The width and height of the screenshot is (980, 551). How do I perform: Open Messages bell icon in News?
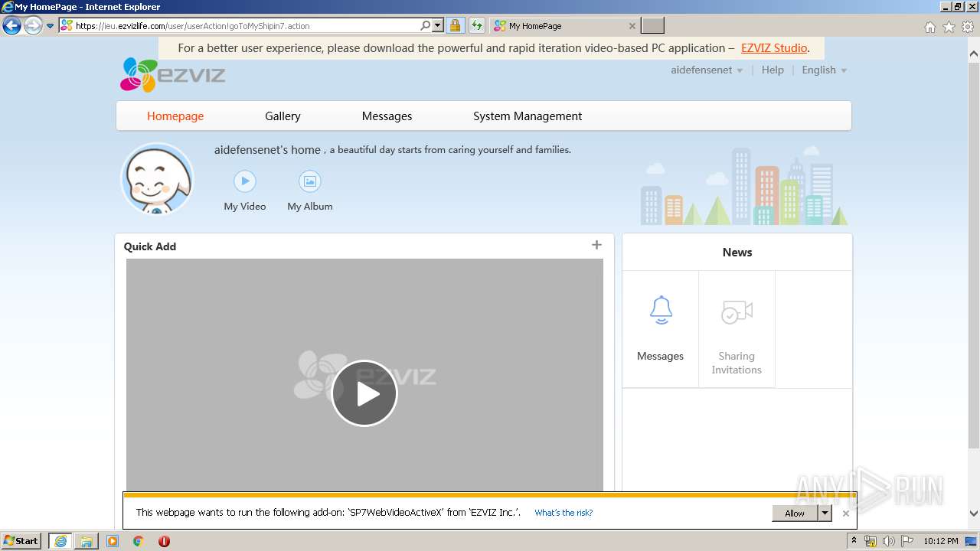tap(661, 310)
